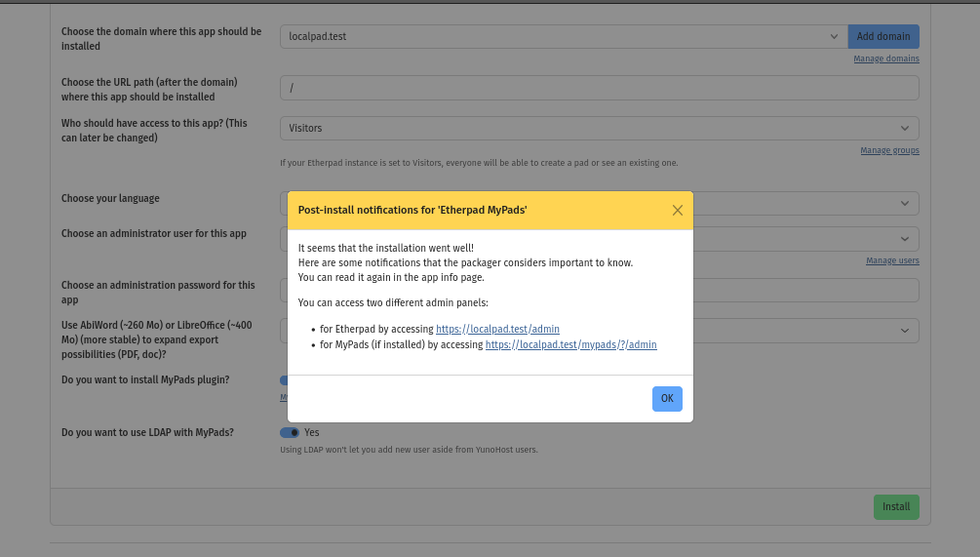
Task: Click the URL path input field
Action: [x=600, y=88]
